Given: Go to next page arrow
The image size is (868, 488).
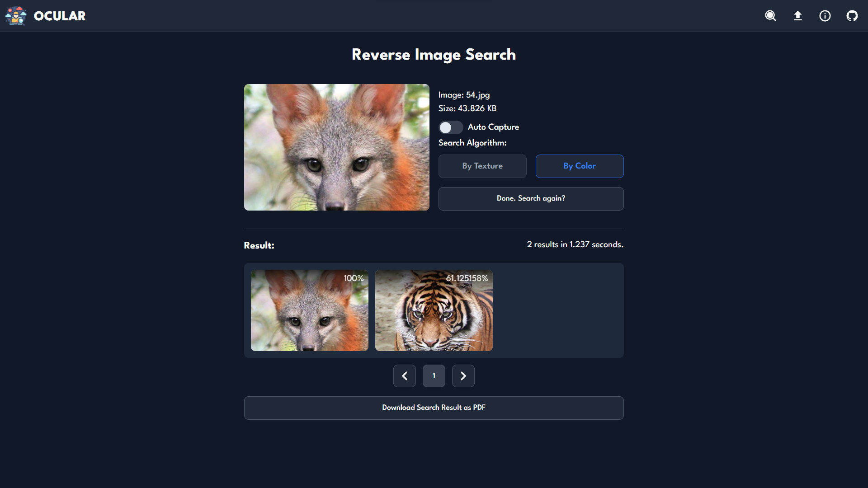Looking at the screenshot, I should 463,376.
